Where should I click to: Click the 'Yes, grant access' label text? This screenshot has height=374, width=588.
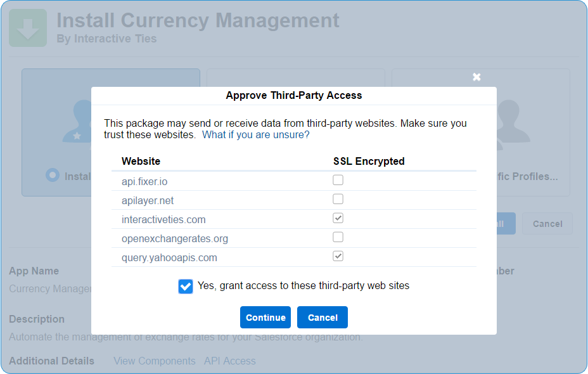pyautogui.click(x=304, y=286)
